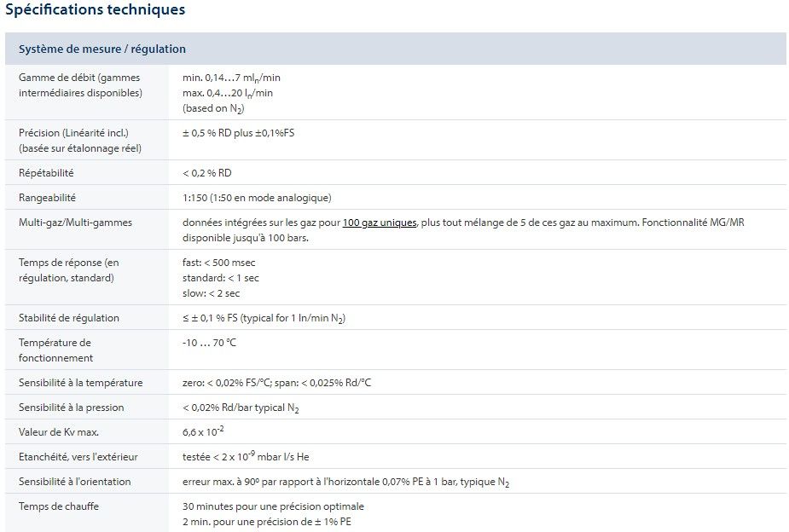The height and width of the screenshot is (532, 789).
Task: Click the "Valeur de Kv max." label
Action: coord(56,432)
